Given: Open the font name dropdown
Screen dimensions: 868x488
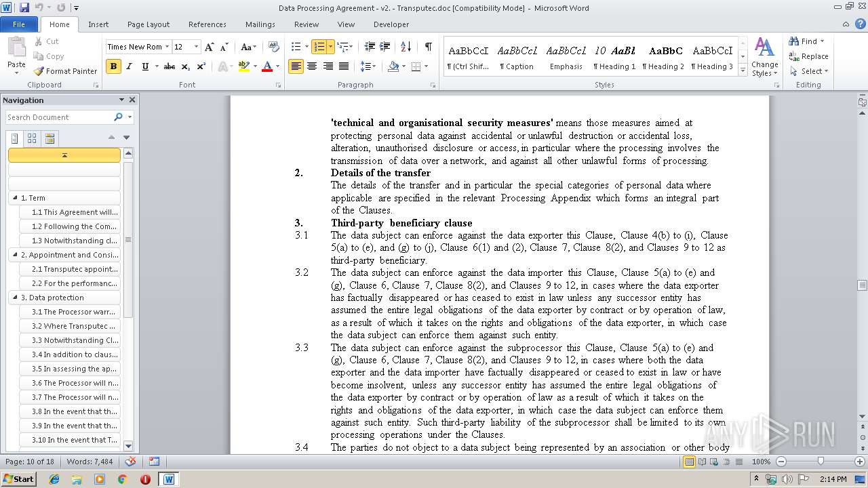Looking at the screenshot, I should (167, 47).
